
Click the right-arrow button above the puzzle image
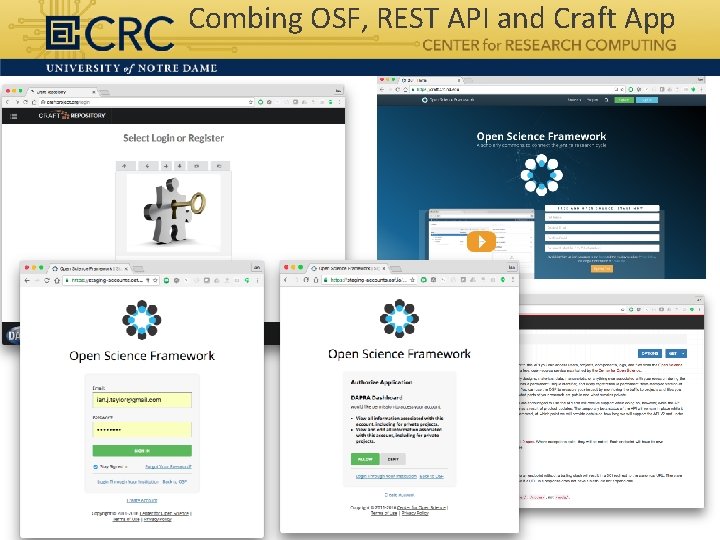[x=166, y=166]
